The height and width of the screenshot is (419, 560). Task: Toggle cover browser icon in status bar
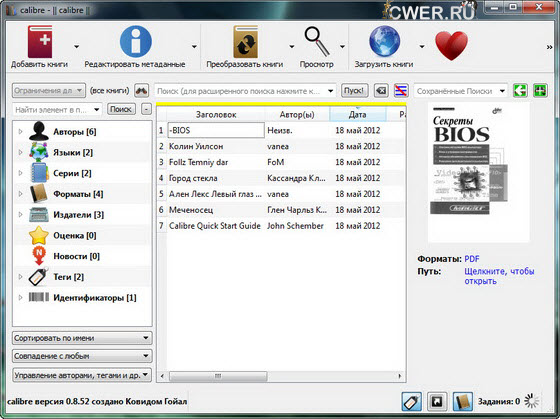[437, 401]
